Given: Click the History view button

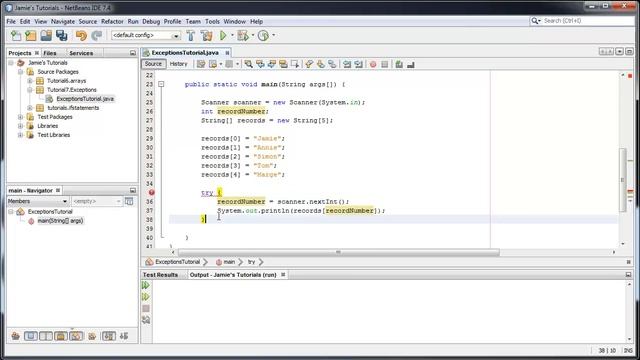Looking at the screenshot, I should [x=178, y=64].
